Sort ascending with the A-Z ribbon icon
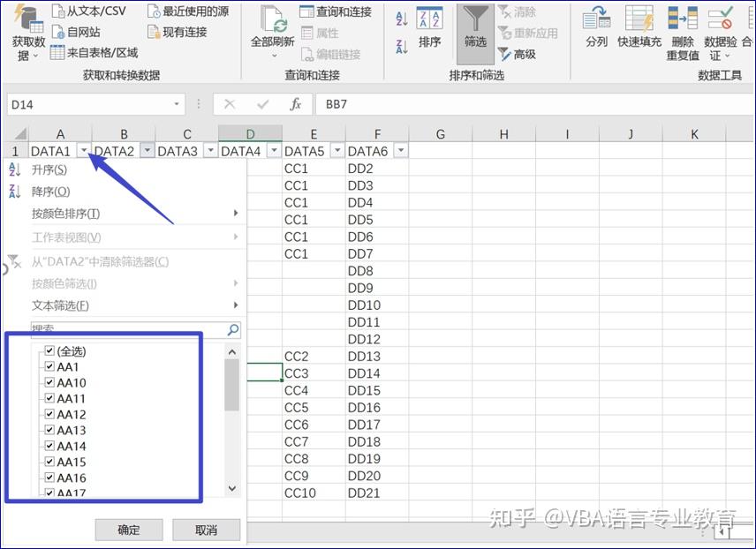This screenshot has width=756, height=549. tap(402, 19)
